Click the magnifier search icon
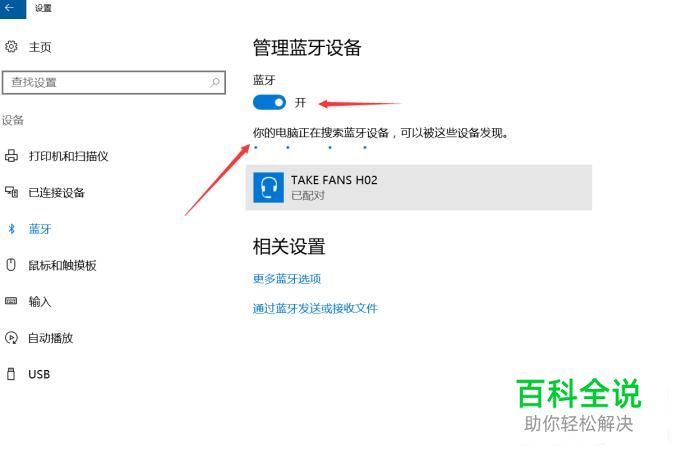 215,82
